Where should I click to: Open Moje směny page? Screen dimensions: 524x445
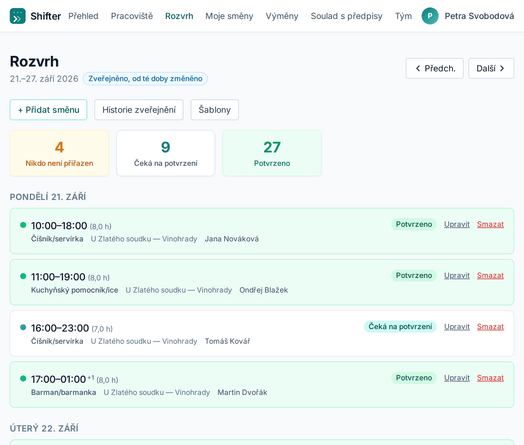click(229, 16)
